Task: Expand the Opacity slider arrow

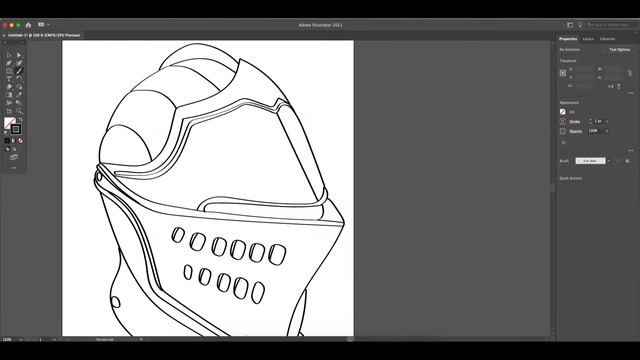Action: coord(607,131)
